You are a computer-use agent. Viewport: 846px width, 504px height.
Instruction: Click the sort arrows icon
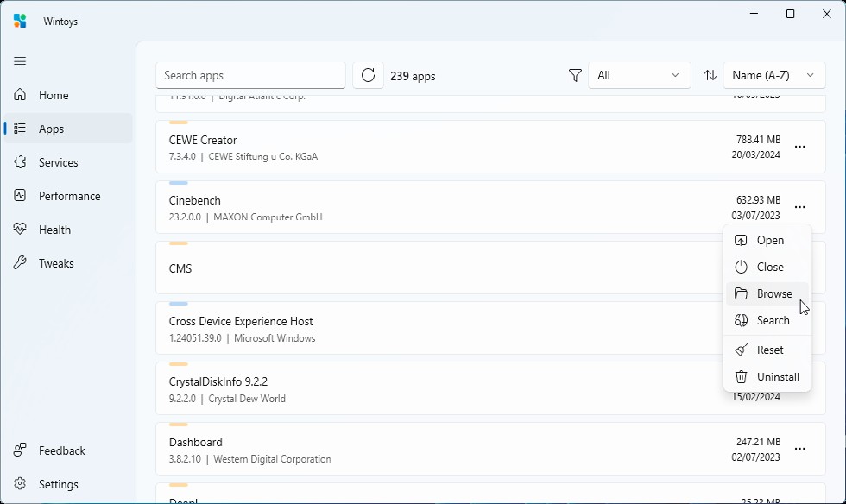point(710,76)
